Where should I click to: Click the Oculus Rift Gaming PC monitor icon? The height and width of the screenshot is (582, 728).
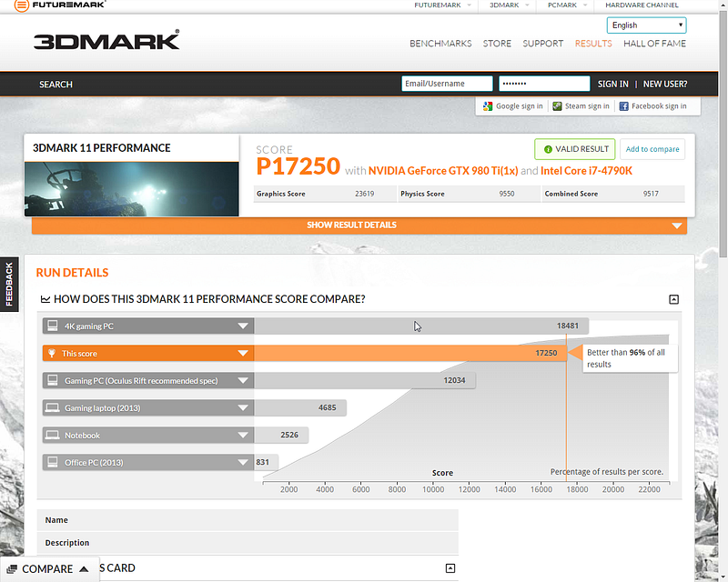click(53, 381)
